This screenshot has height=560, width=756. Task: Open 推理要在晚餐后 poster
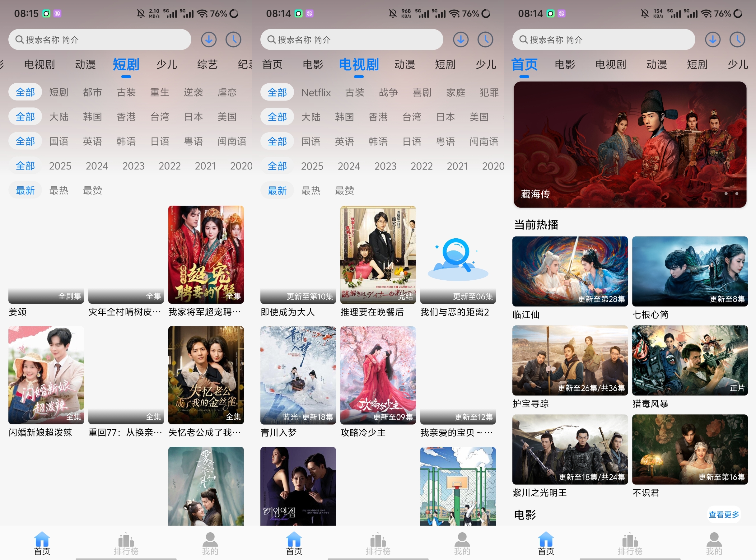coord(378,254)
